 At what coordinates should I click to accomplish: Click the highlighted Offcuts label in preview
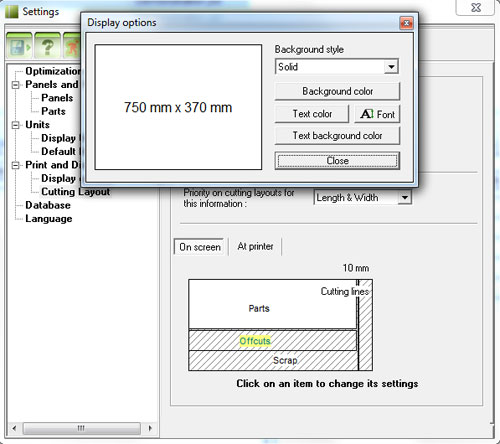pos(255,341)
